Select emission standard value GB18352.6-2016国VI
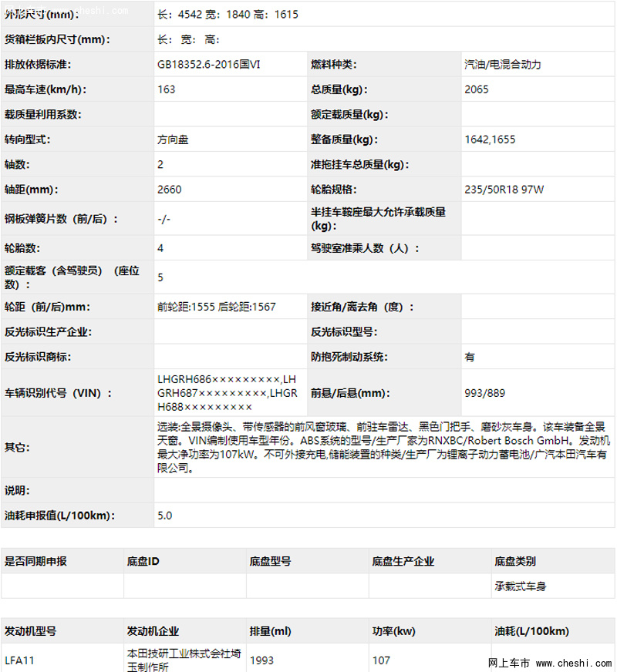 [x=209, y=64]
